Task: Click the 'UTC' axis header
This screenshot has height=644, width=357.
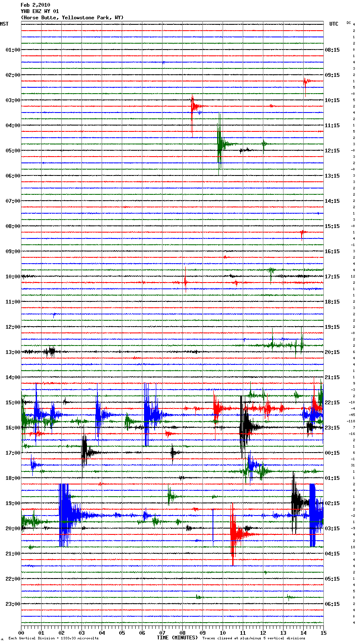Action: pos(334,24)
